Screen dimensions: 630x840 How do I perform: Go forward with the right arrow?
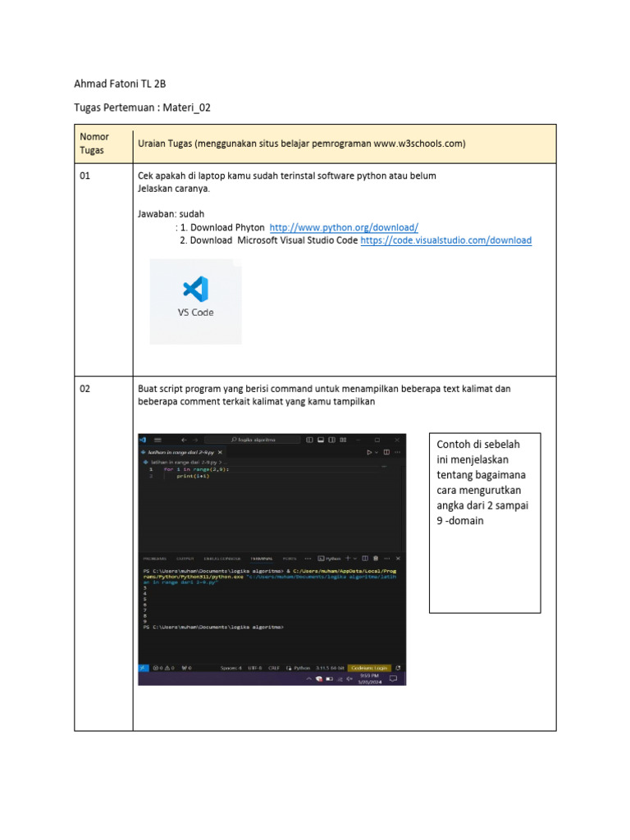(195, 440)
